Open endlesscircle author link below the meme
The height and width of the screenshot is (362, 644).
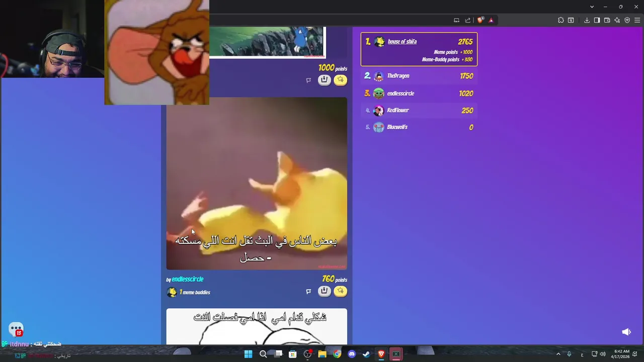coord(187,279)
